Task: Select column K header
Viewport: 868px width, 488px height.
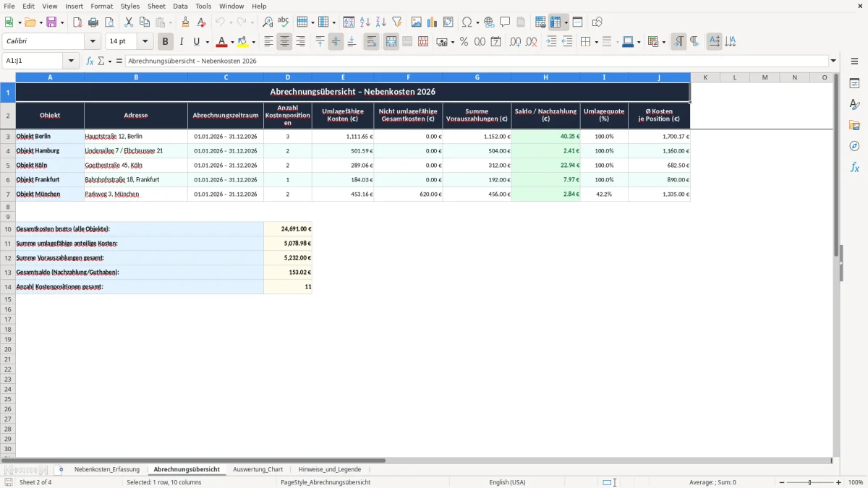Action: [705, 77]
